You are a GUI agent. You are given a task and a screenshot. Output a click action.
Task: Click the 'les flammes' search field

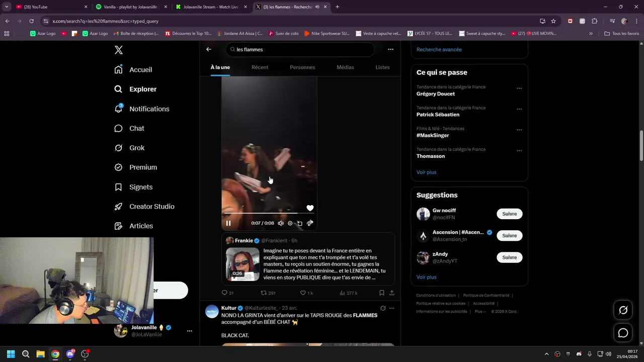[300, 49]
